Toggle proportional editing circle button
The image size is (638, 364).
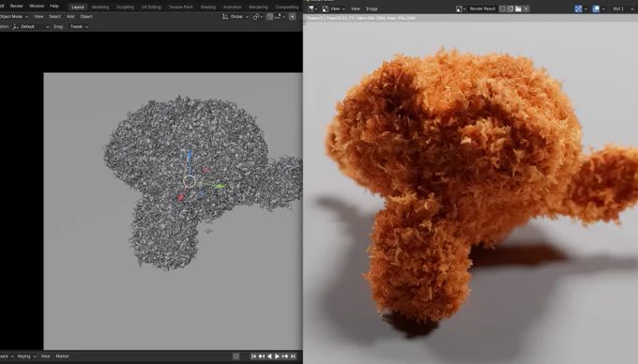point(292,17)
